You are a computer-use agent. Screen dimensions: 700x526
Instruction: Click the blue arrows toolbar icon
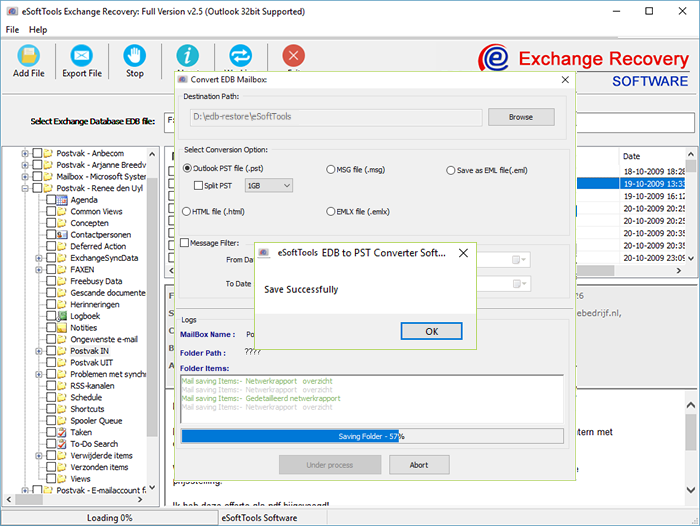coord(241,56)
